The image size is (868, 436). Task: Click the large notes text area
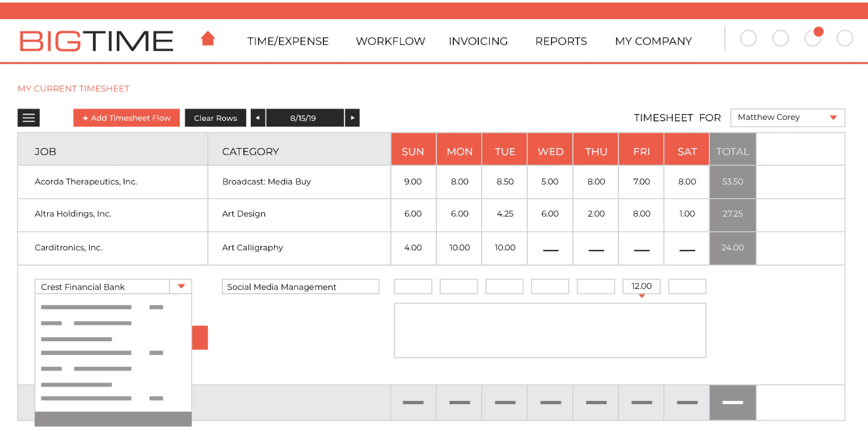pyautogui.click(x=550, y=330)
